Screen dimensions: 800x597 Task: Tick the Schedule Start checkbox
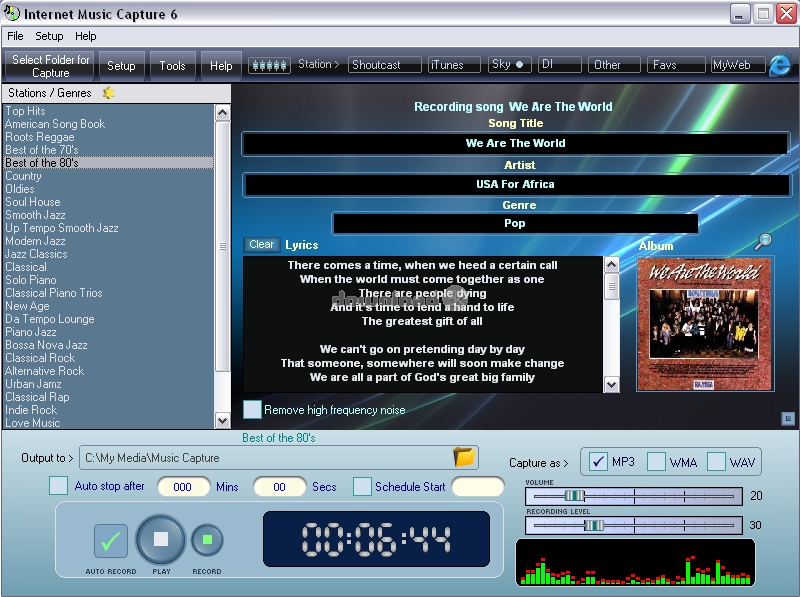362,486
